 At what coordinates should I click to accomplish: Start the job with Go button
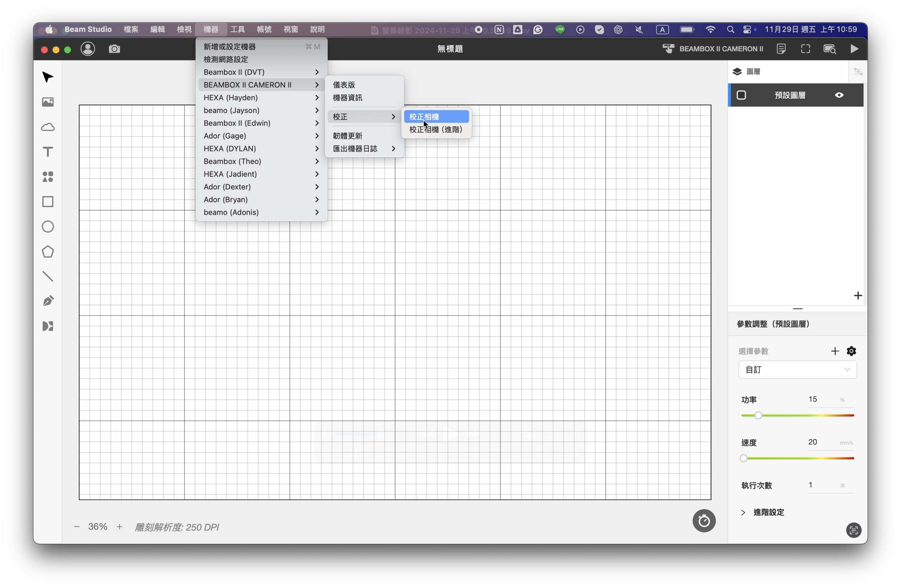tap(854, 49)
